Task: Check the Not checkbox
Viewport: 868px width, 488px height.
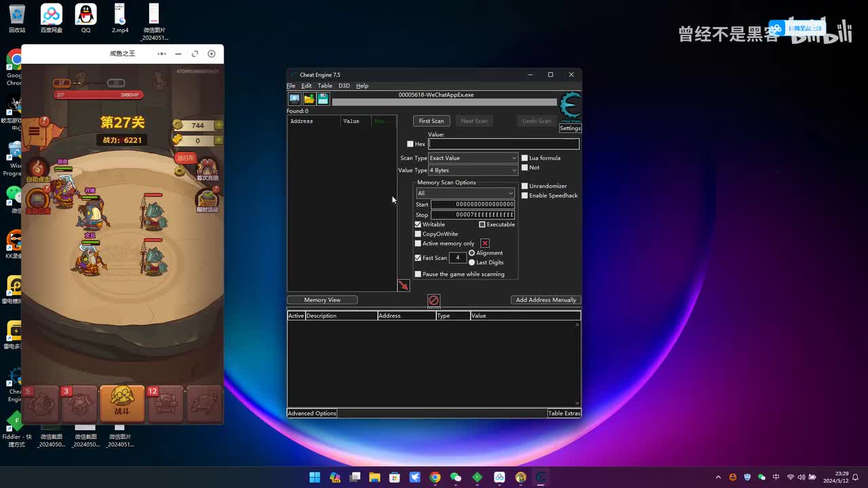Action: [x=525, y=167]
